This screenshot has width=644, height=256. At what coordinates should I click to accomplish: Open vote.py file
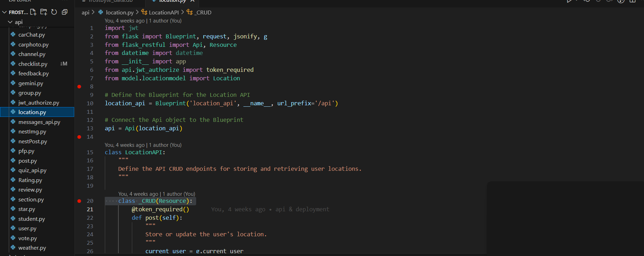click(x=27, y=238)
